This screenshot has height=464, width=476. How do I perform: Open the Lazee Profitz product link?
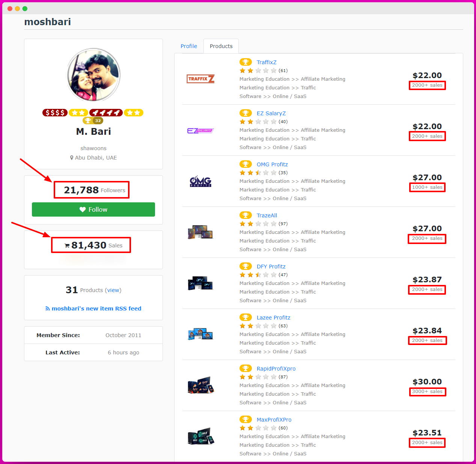pyautogui.click(x=273, y=318)
